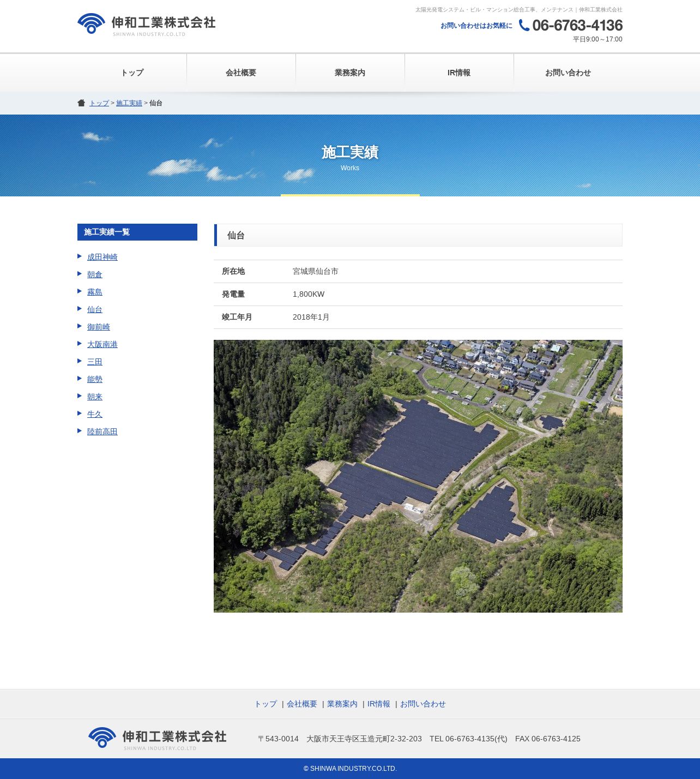Open the 大阪南港 works link

[102, 344]
